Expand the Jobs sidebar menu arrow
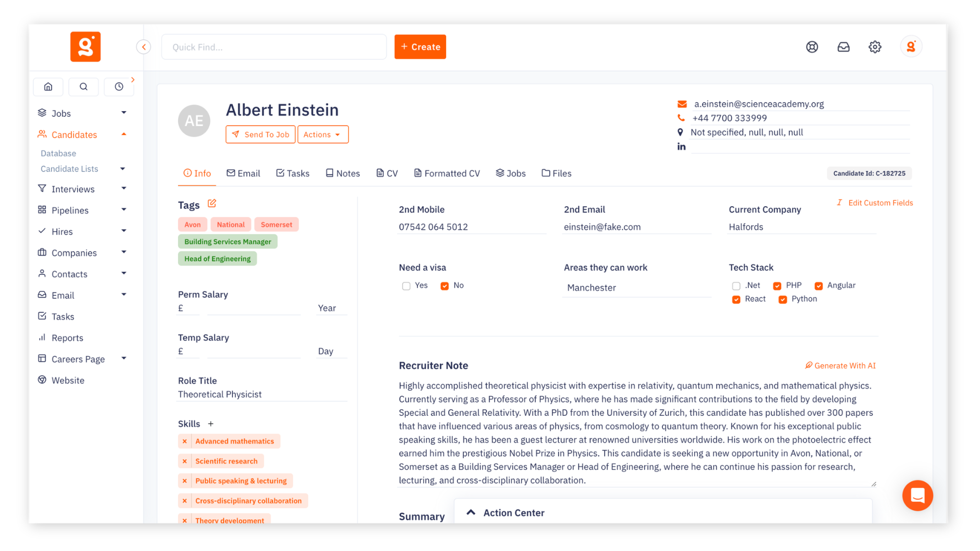Viewport: 980px width, 551px height. click(x=124, y=113)
